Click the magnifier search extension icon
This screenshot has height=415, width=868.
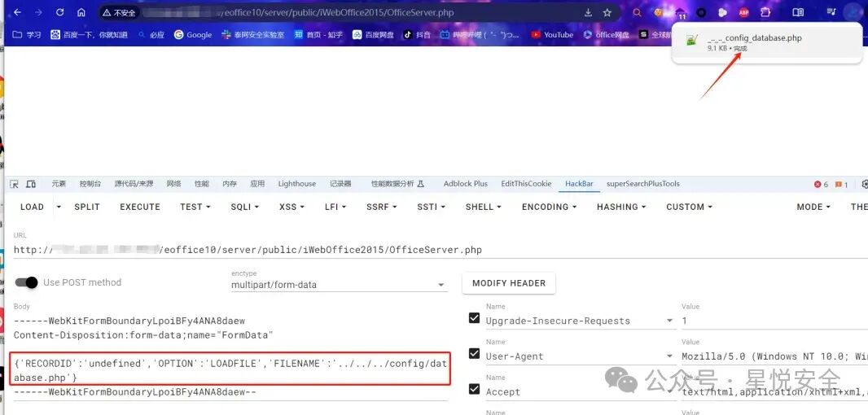638,12
